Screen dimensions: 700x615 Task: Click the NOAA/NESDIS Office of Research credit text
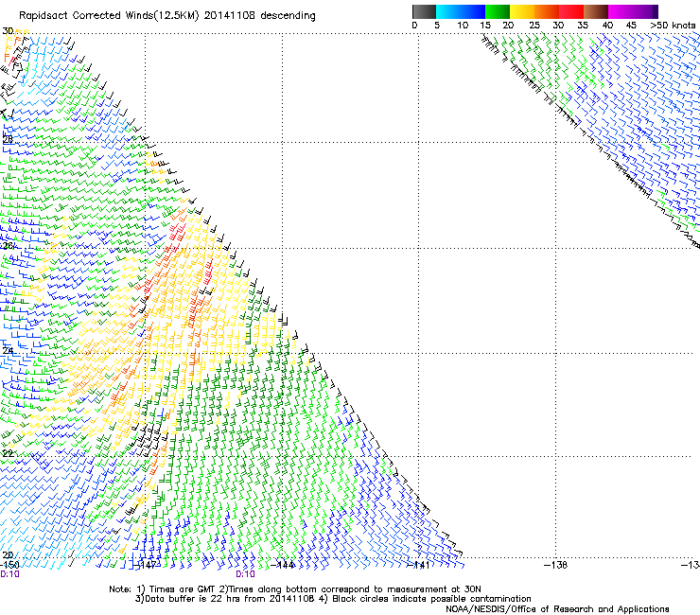557,609
